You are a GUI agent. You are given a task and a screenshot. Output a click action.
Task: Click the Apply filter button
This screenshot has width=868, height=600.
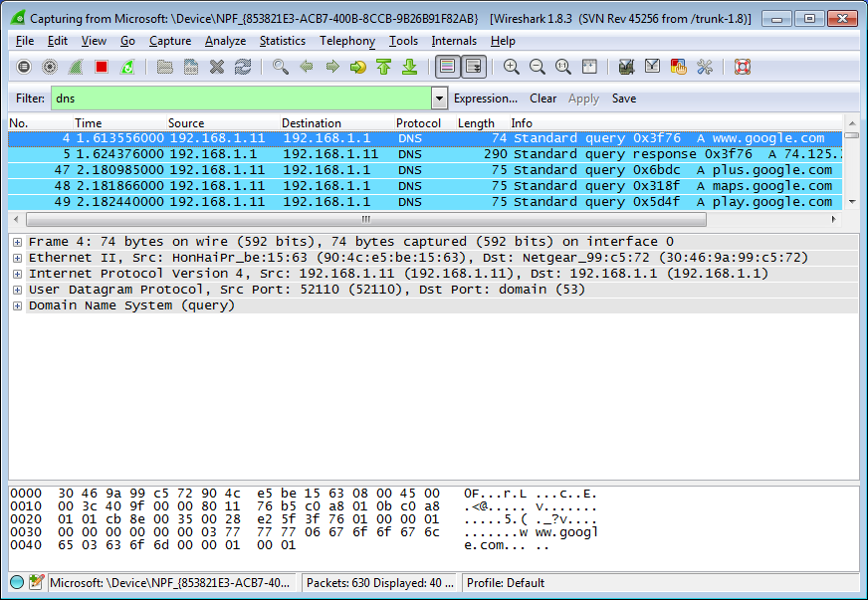click(583, 99)
